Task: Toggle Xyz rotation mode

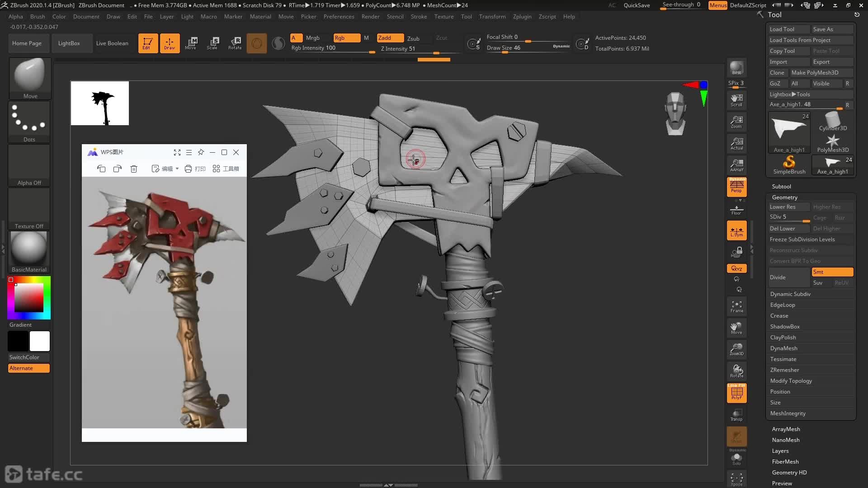Action: [736, 268]
